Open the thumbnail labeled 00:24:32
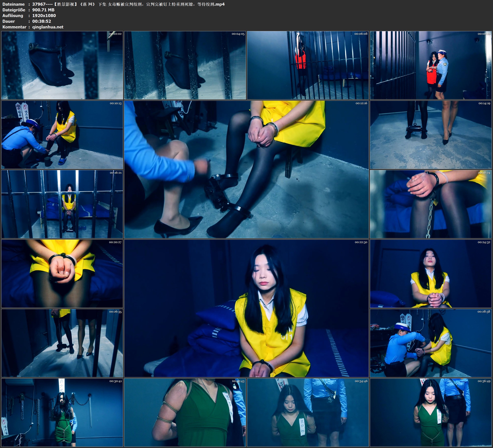 click(x=431, y=274)
